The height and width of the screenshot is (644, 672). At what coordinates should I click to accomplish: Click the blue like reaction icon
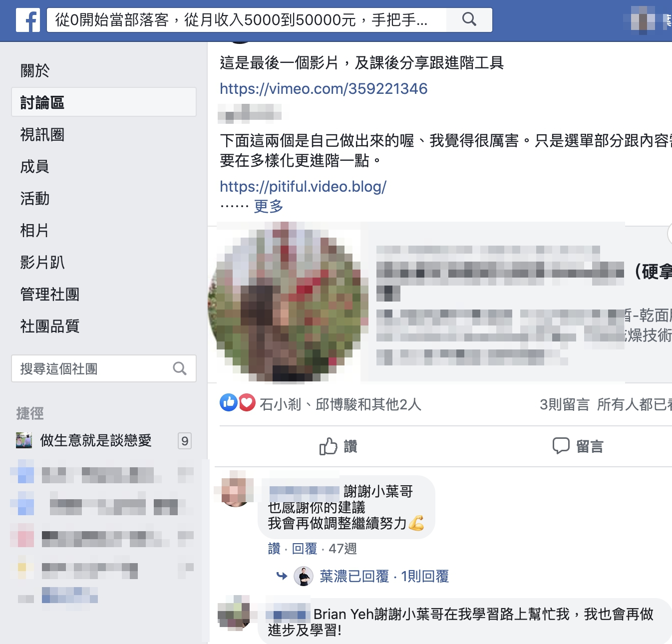[229, 402]
